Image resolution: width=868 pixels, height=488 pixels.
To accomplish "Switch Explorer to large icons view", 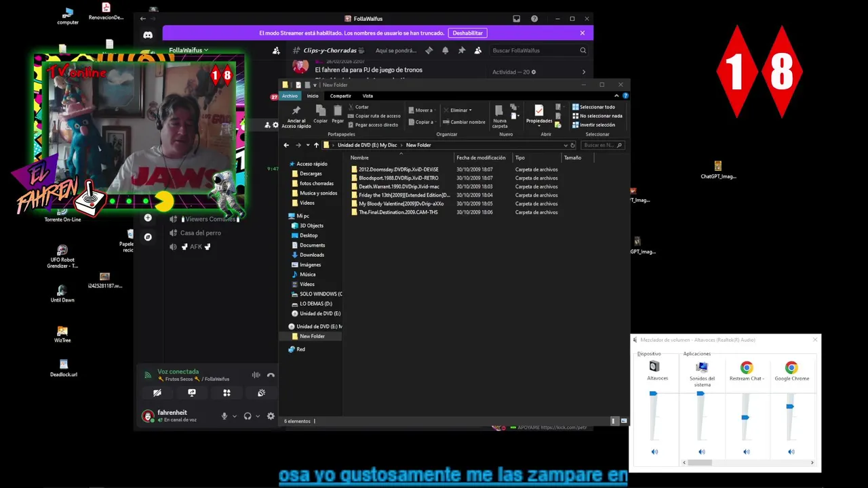I will click(x=624, y=421).
